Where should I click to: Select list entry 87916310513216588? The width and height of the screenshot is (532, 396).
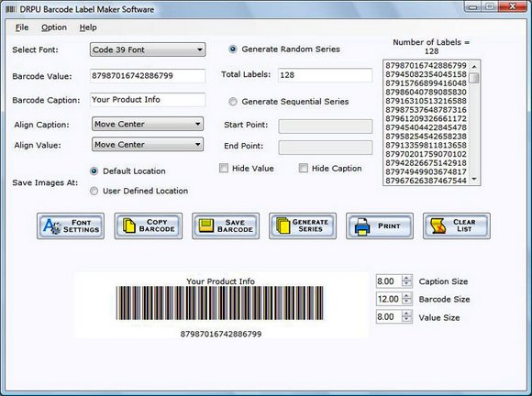[426, 101]
